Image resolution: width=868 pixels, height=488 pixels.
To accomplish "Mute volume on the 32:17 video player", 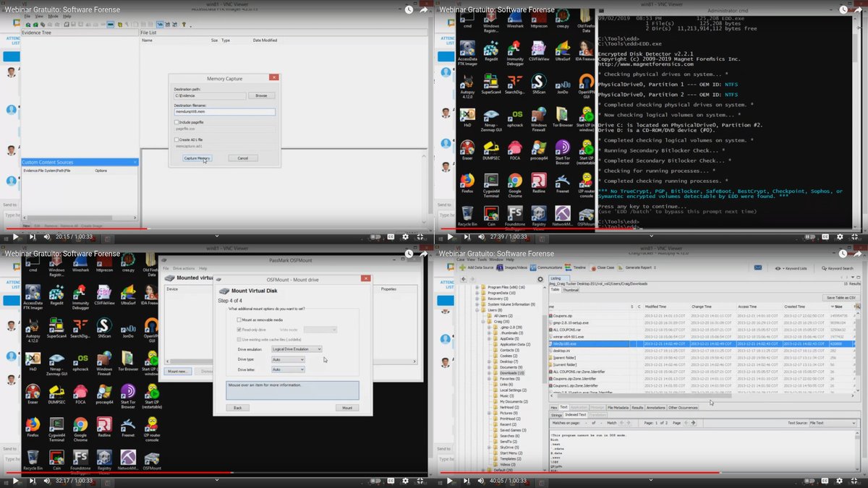I will tap(46, 480).
